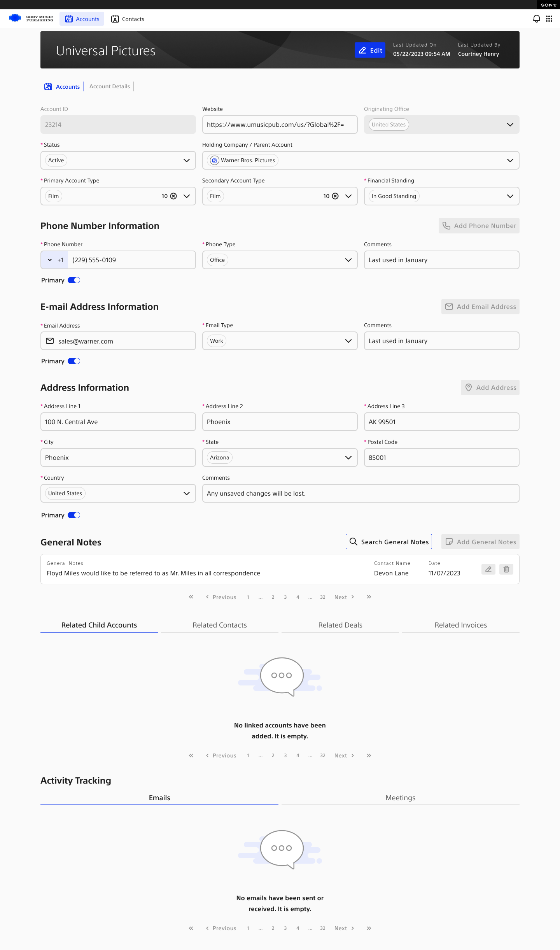Clear the Primary Account Type Film value
Screen dimensions: 560x950
[173, 196]
